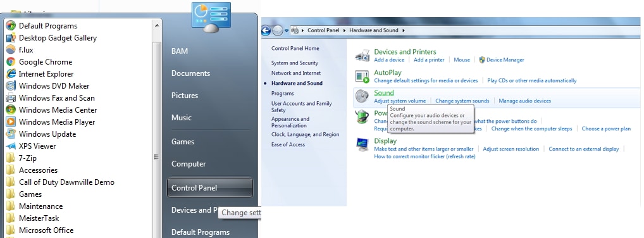The width and height of the screenshot is (644, 238).
Task: Expand the Maintenance folder
Action: (11, 206)
